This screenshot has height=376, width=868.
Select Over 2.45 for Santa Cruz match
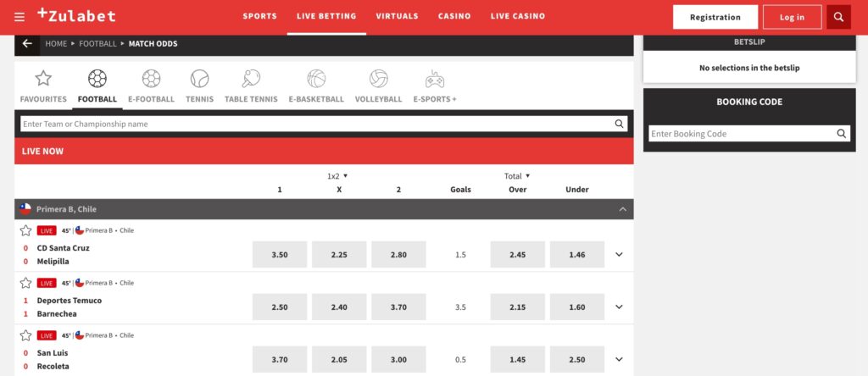point(518,254)
